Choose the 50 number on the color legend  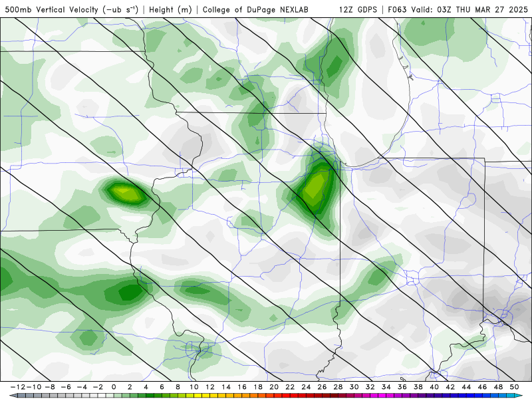[514, 387]
